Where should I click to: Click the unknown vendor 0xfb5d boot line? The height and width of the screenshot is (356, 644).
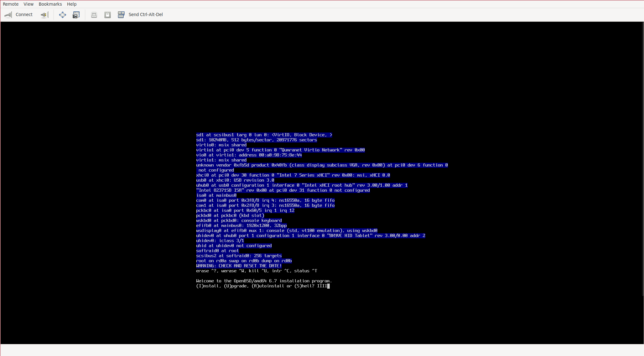(x=322, y=165)
